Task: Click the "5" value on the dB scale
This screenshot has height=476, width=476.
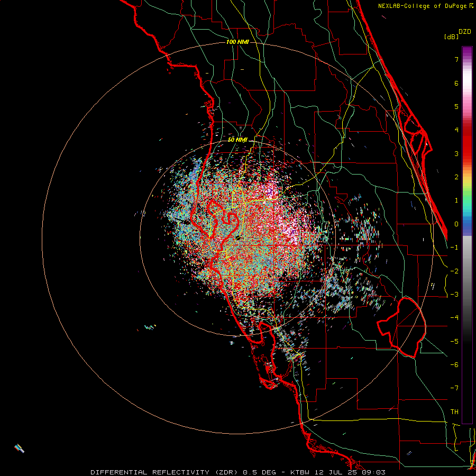Action: point(456,106)
